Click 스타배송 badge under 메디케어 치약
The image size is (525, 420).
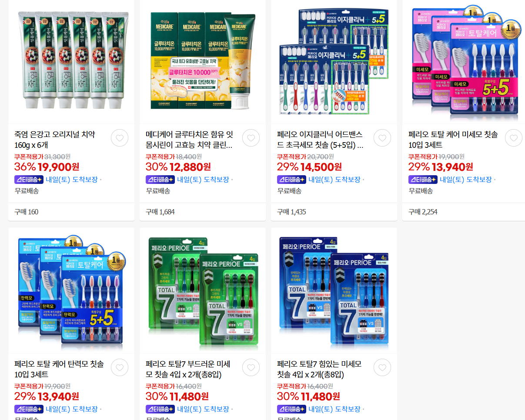point(160,180)
